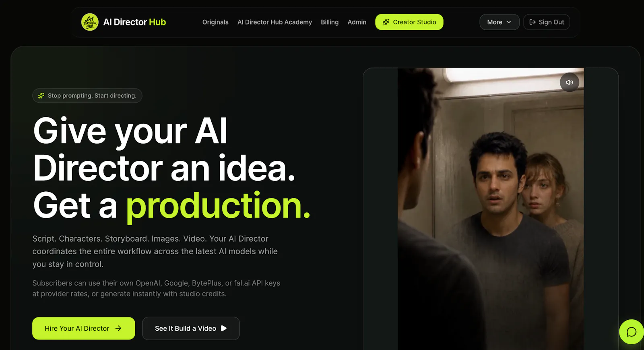The width and height of the screenshot is (644, 350).
Task: Click the paragraph starting 'Script. Characters. Storyboard.'
Action: pos(155,251)
